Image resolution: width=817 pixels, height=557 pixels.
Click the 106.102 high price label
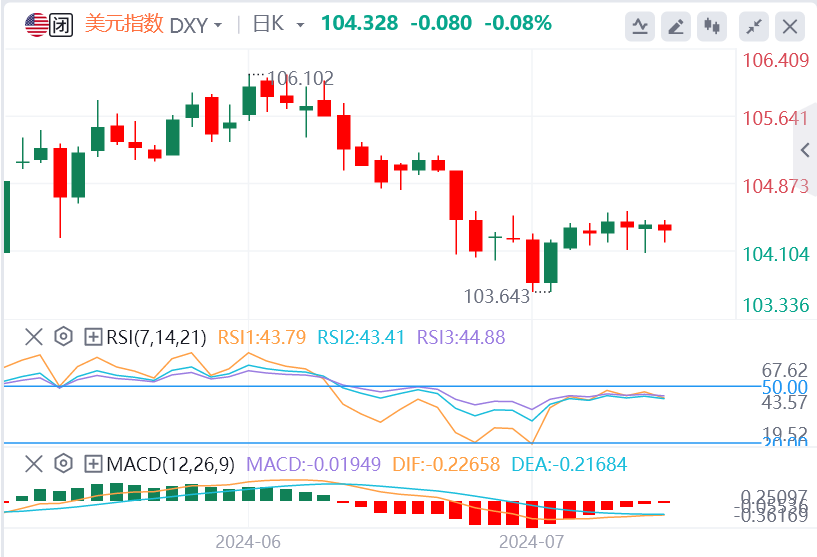click(301, 78)
